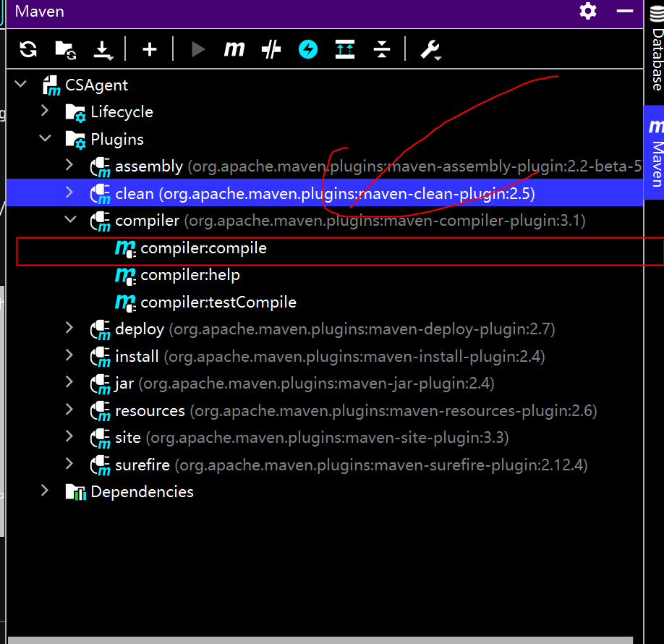The width and height of the screenshot is (664, 644).
Task: Expand the clean plugin node
Action: (69, 192)
